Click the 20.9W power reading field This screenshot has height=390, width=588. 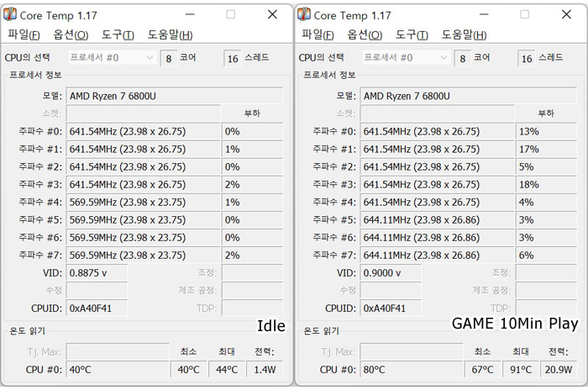559,369
